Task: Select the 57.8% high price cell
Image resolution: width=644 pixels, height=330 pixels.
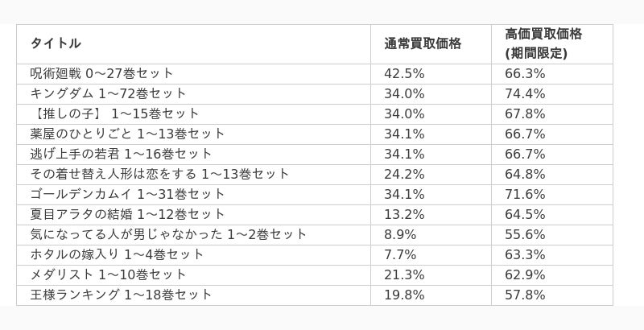Action: (x=525, y=295)
